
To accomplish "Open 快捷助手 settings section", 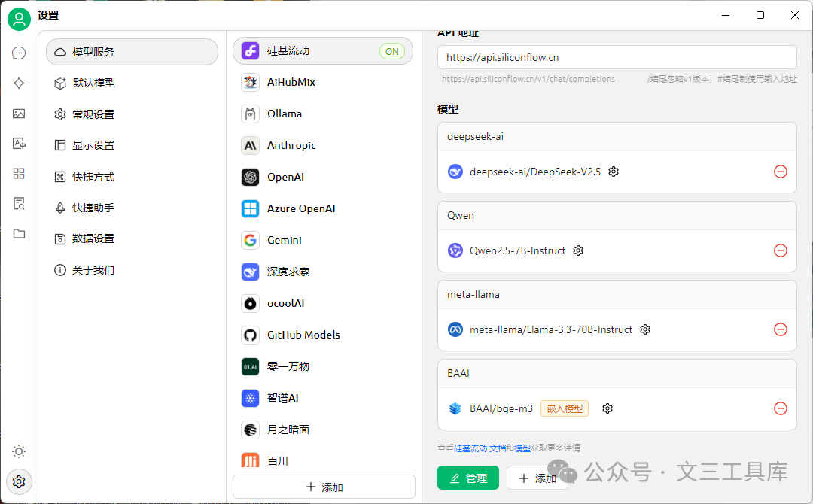I will pos(132,208).
